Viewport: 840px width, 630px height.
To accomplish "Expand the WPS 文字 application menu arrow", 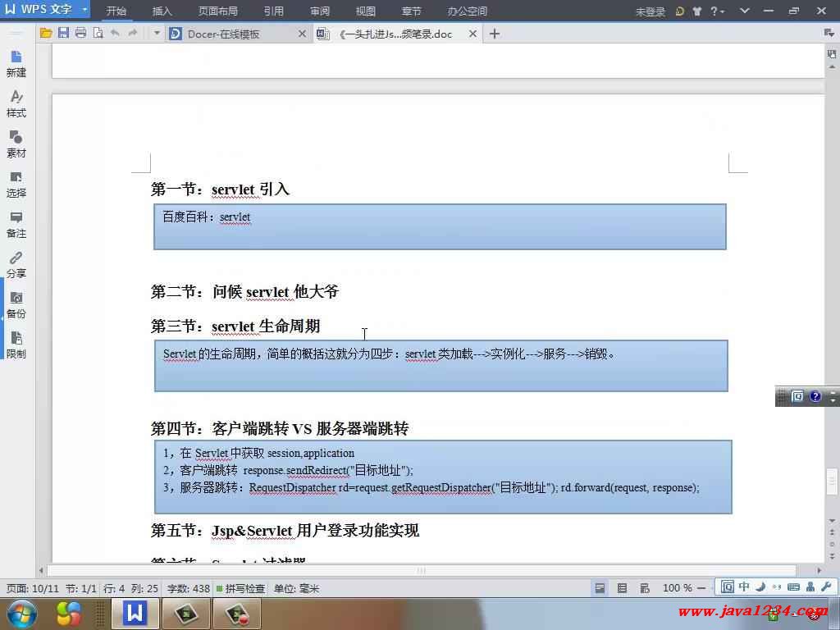I will (84, 11).
